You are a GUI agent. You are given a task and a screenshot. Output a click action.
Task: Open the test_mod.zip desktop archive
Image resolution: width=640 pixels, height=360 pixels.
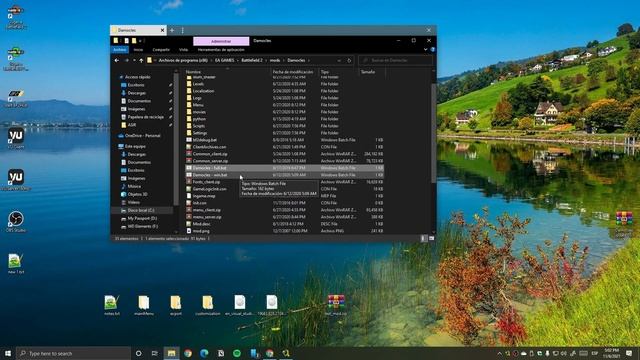(x=336, y=305)
